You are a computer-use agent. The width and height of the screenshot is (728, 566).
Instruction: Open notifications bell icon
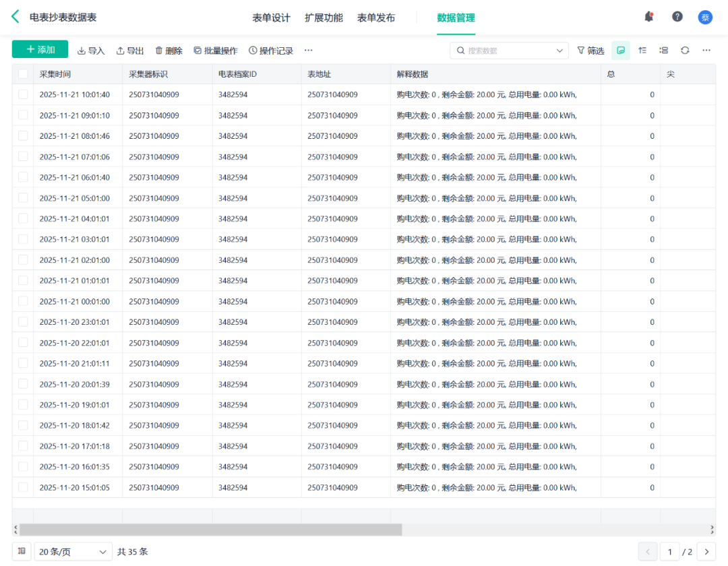pyautogui.click(x=648, y=17)
